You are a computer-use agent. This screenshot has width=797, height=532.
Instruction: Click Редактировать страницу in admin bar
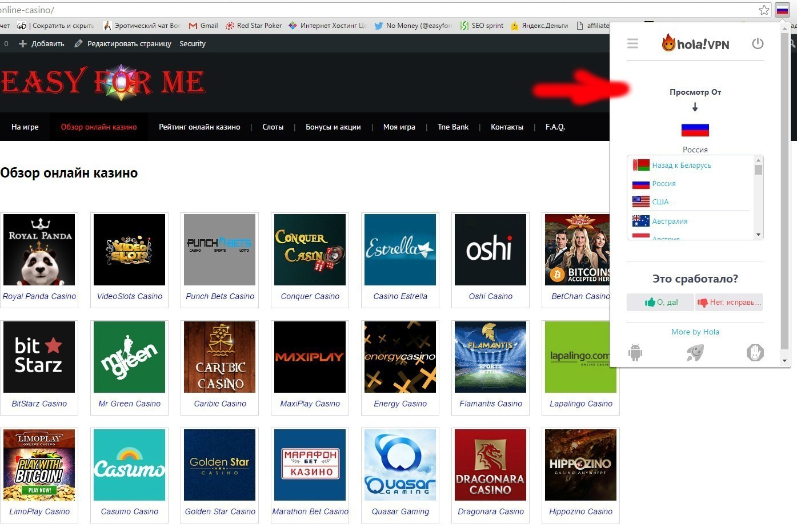click(x=123, y=43)
